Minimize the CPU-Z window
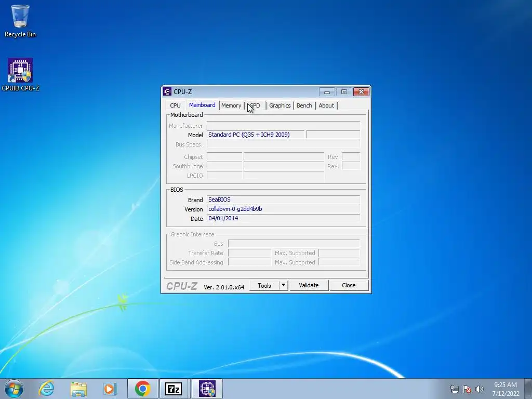Viewport: 532px width, 399px height. tap(327, 92)
